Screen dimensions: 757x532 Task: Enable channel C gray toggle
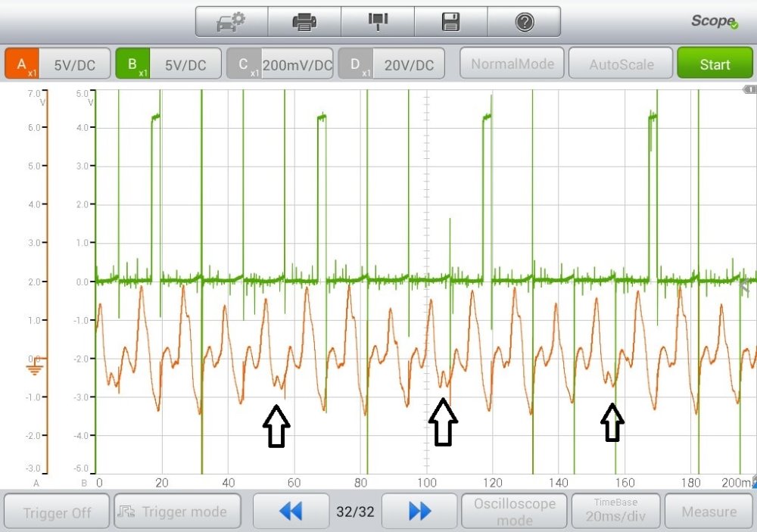click(x=244, y=64)
